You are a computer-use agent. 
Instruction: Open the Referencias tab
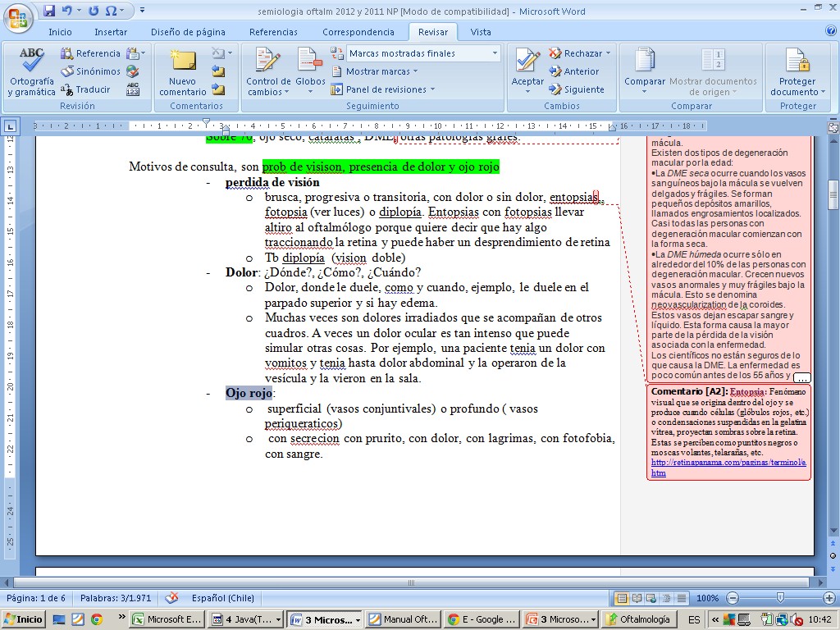[273, 32]
